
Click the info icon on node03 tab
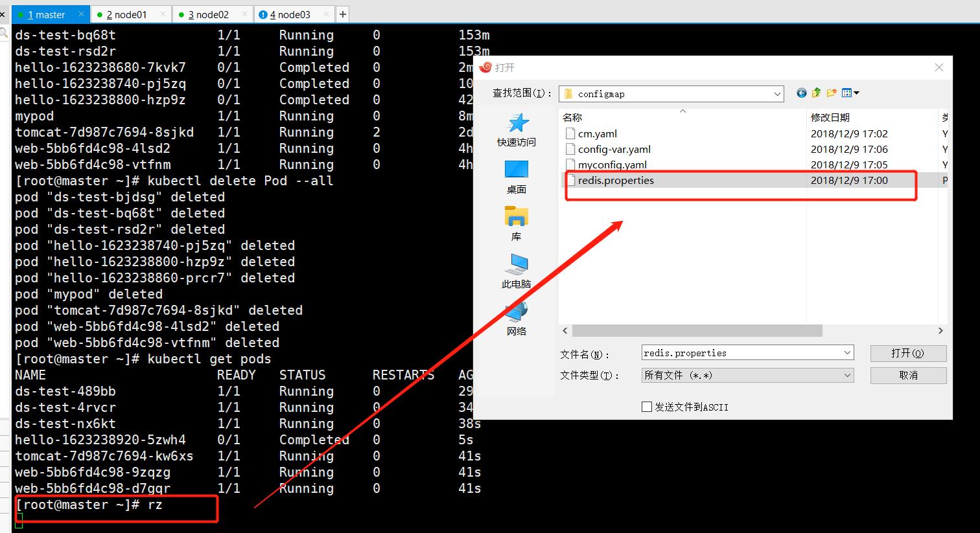(x=263, y=15)
